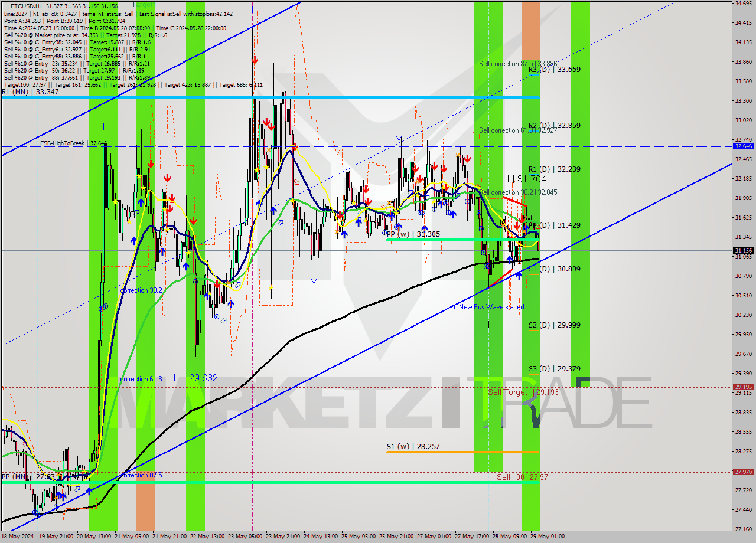Viewport: 756px width, 543px height.
Task: Select the 'S2 (D) | 29.999' support label
Action: pyautogui.click(x=555, y=325)
